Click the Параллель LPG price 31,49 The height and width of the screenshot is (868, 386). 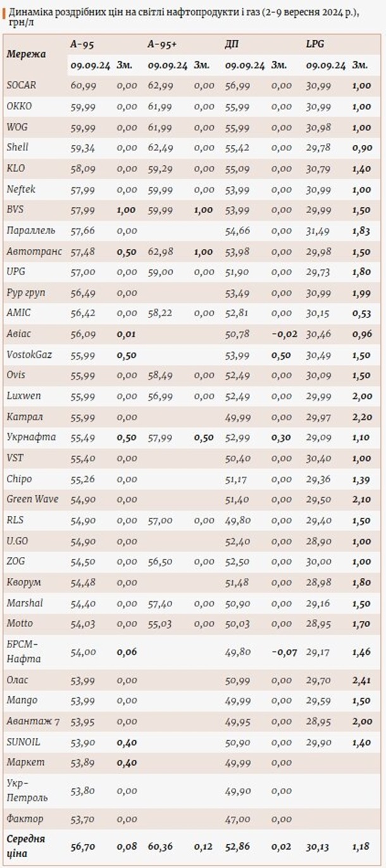(x=318, y=230)
